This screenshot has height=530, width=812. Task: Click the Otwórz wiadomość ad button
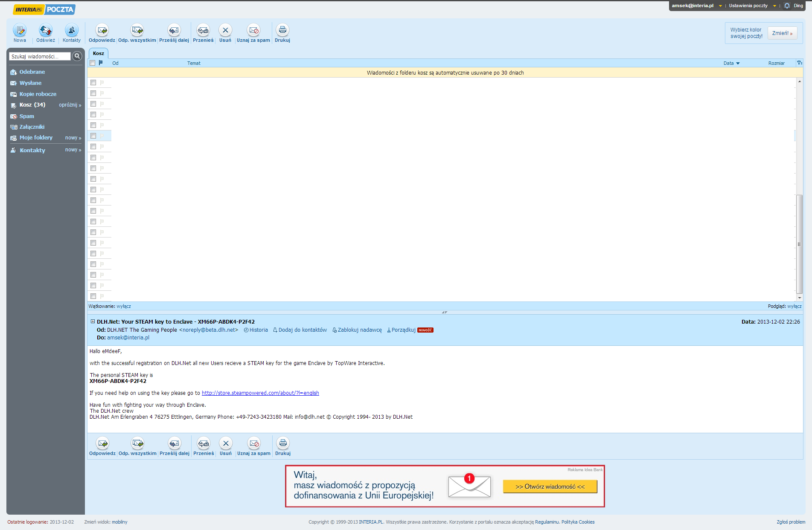pos(550,487)
